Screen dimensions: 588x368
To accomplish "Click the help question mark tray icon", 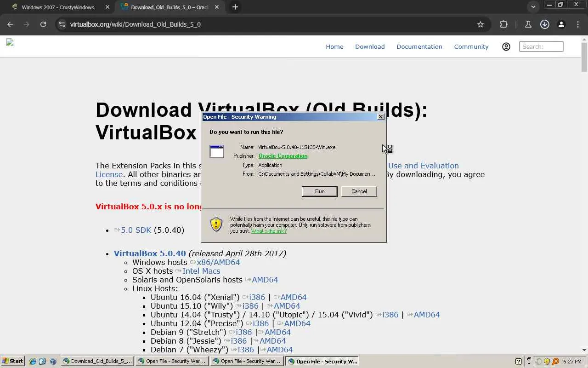I will coord(519,362).
